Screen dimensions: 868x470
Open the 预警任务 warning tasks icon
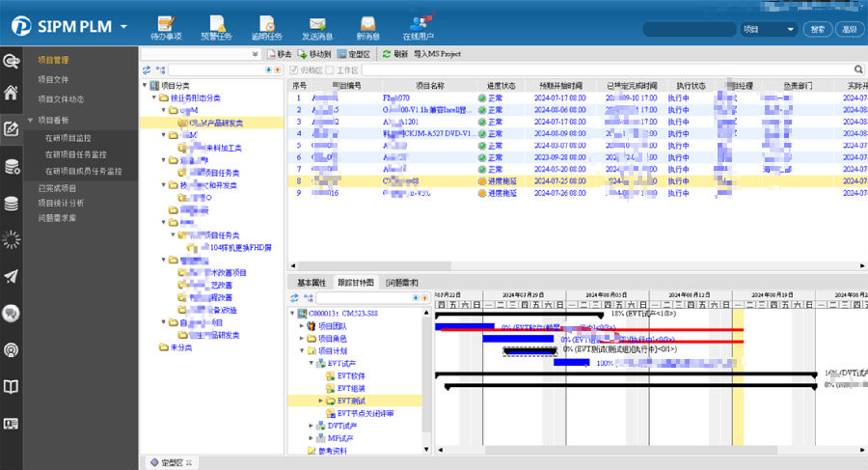point(216,22)
